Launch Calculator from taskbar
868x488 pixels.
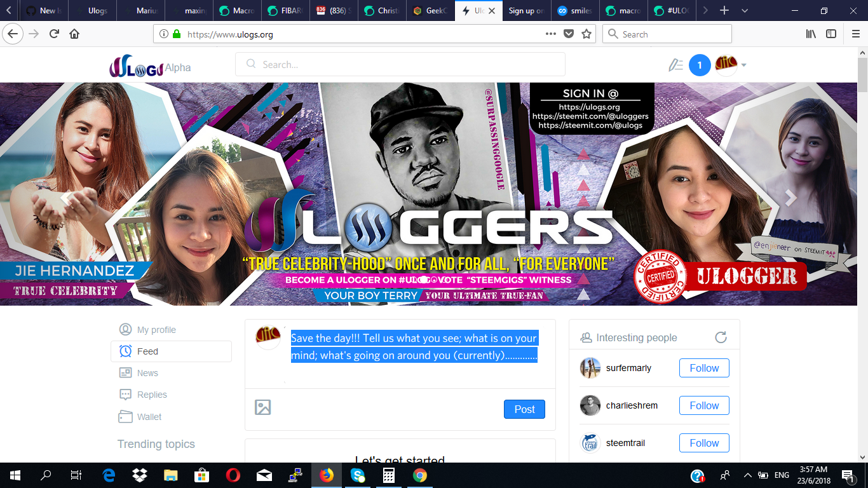pos(389,475)
